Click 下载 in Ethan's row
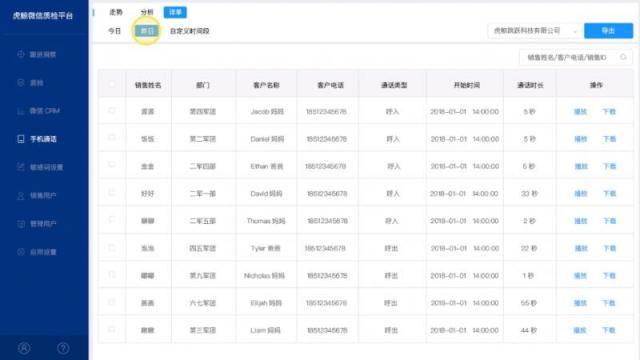Screen dimensions: 640x360 pos(609,166)
